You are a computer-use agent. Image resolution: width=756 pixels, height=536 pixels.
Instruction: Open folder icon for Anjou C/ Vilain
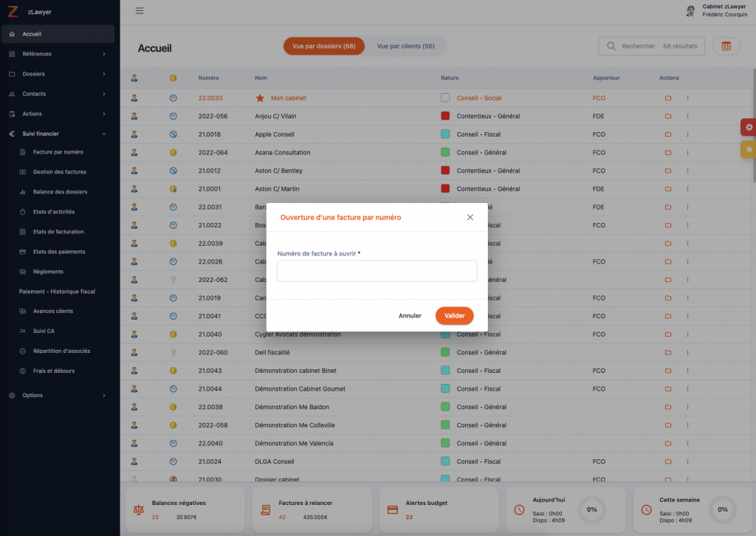[667, 116]
